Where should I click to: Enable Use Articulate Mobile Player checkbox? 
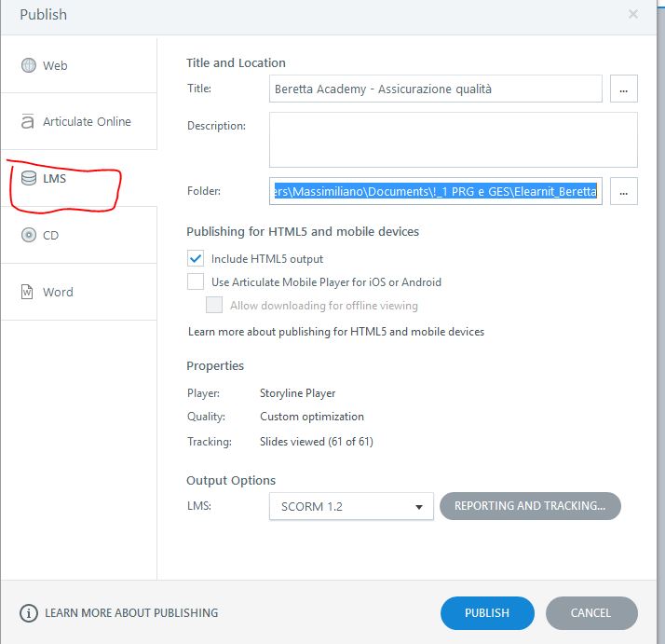point(196,281)
